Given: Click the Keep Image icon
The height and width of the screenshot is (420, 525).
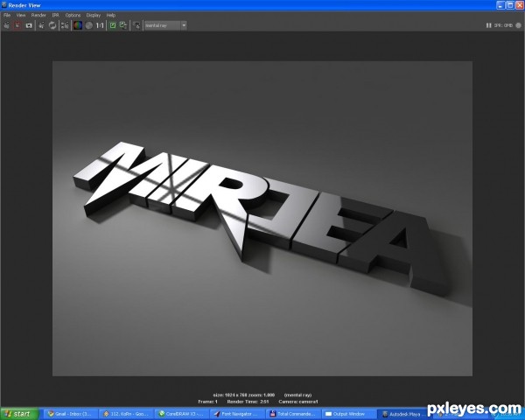Looking at the screenshot, I should coord(113,25).
